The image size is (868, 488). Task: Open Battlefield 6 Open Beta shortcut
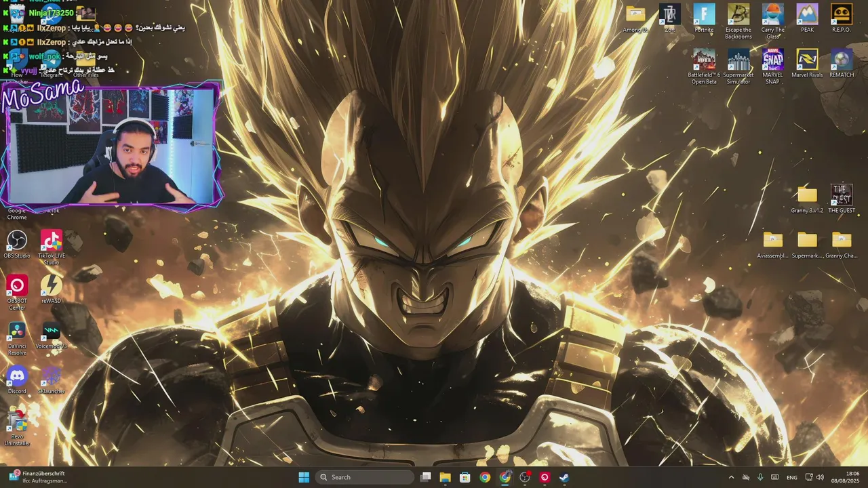coord(704,66)
